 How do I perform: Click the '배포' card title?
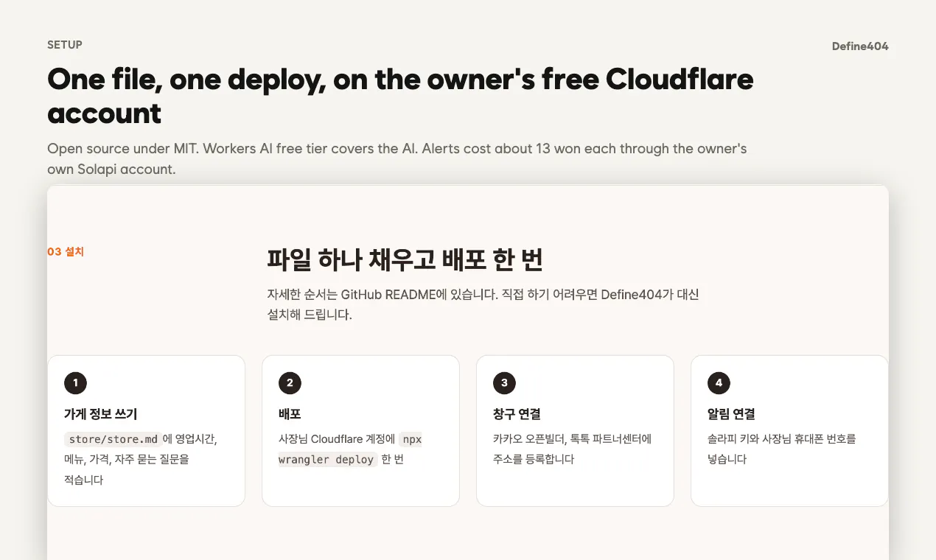pyautogui.click(x=290, y=414)
